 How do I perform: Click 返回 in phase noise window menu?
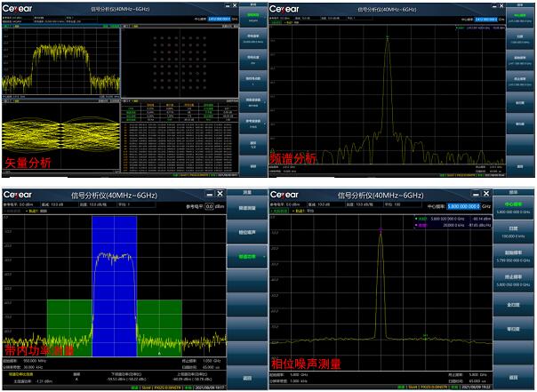pos(517,378)
